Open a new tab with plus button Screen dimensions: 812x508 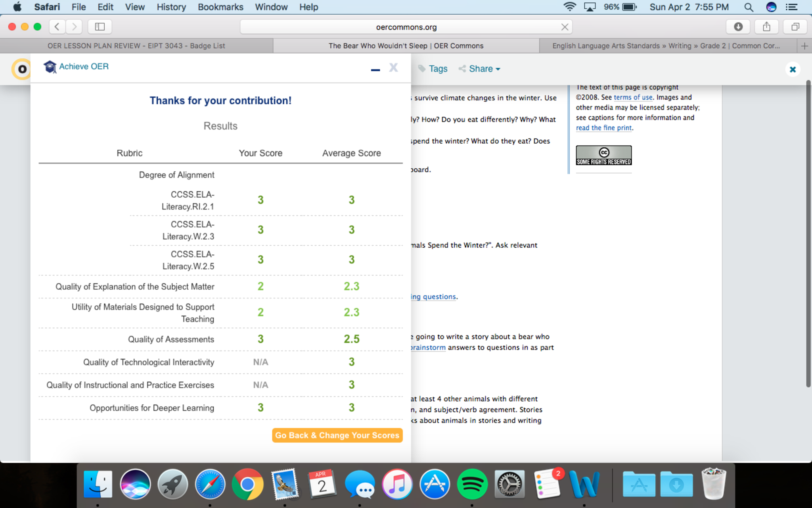(804, 46)
